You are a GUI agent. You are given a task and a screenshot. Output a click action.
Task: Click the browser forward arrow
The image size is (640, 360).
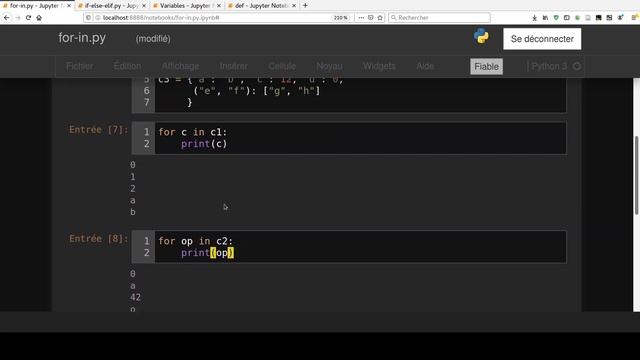coord(18,18)
